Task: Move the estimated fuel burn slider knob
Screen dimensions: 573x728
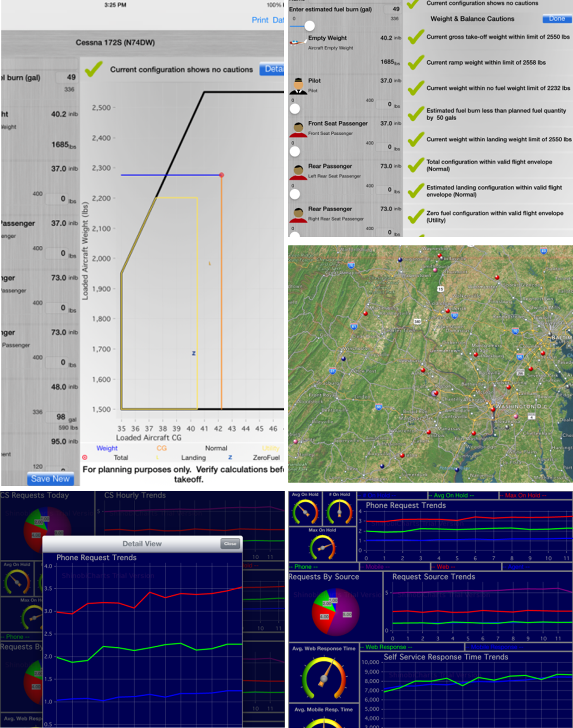Action: coord(309,26)
